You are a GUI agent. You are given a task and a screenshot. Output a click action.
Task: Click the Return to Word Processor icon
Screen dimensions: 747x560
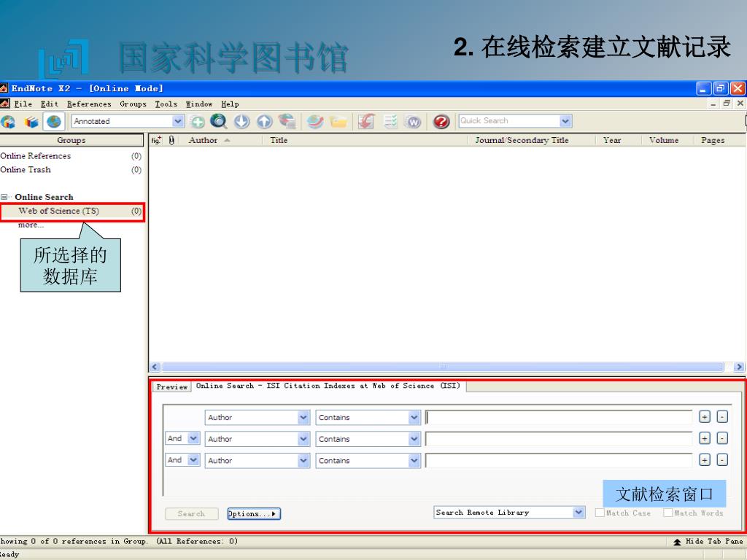[413, 122]
